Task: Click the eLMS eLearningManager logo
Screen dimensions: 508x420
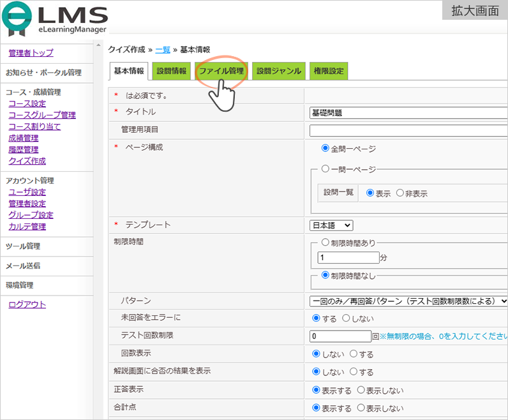Action: [x=55, y=20]
